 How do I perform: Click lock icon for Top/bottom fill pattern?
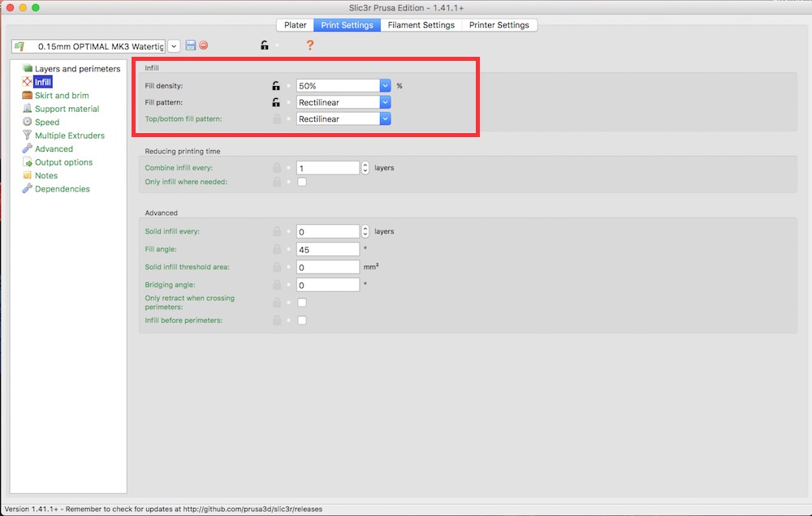[x=277, y=119]
